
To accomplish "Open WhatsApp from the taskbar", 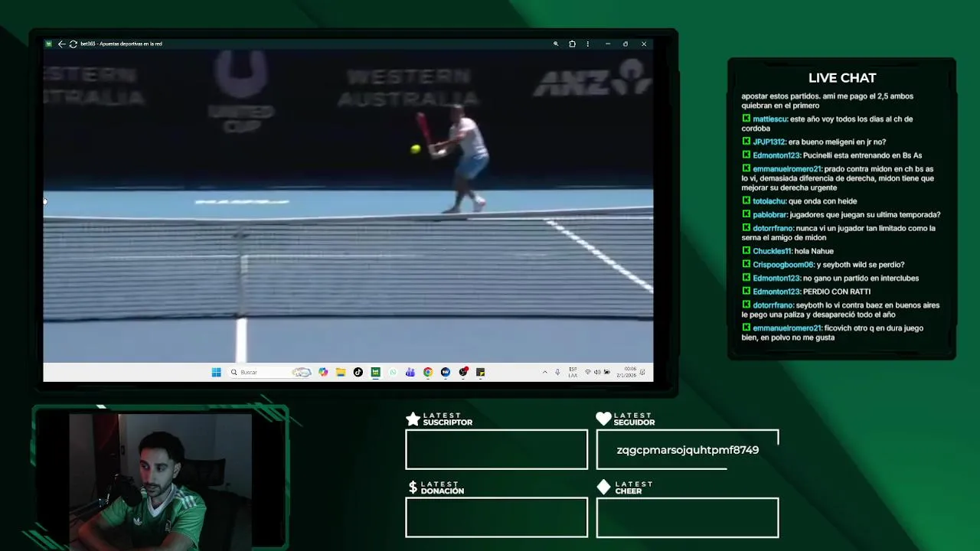I will [x=393, y=372].
